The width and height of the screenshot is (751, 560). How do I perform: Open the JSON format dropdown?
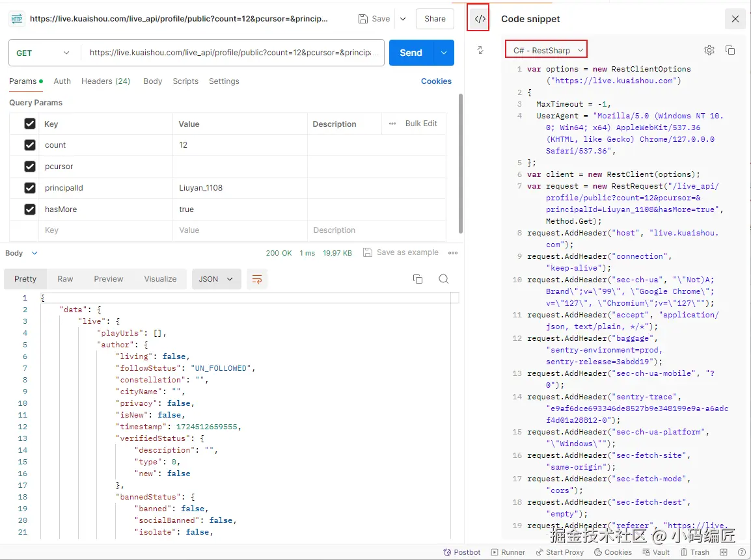tap(216, 279)
